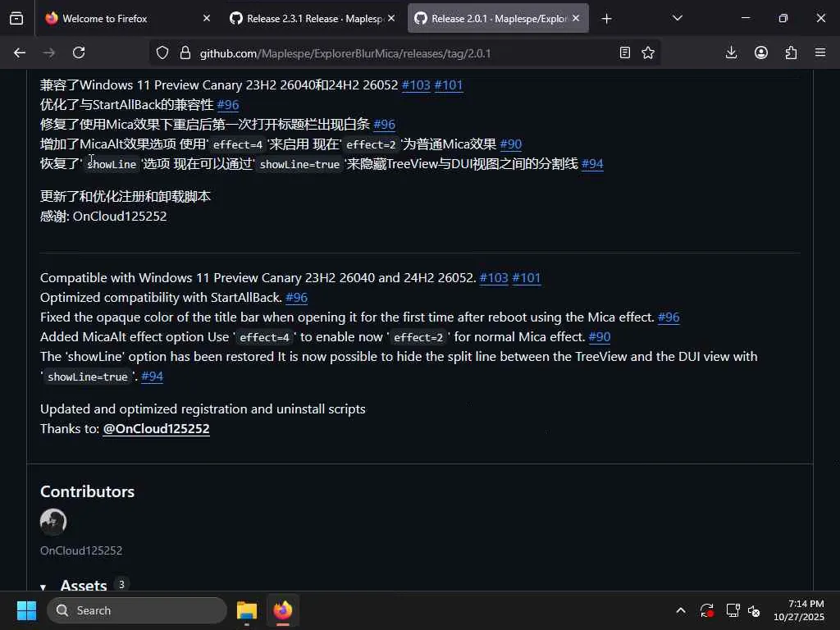
Task: Open OnCloud125252 contributor name link
Action: pos(81,550)
